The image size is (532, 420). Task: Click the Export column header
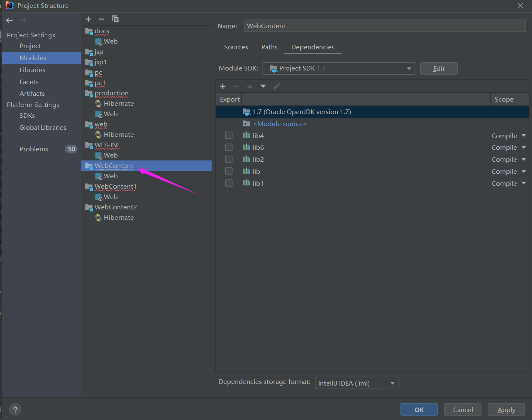(x=229, y=100)
